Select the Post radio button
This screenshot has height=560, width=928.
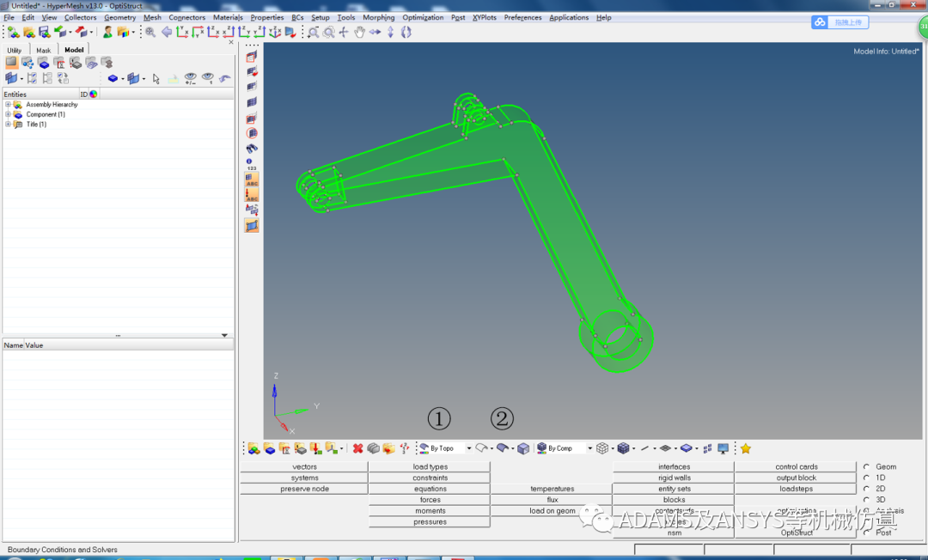tap(866, 533)
